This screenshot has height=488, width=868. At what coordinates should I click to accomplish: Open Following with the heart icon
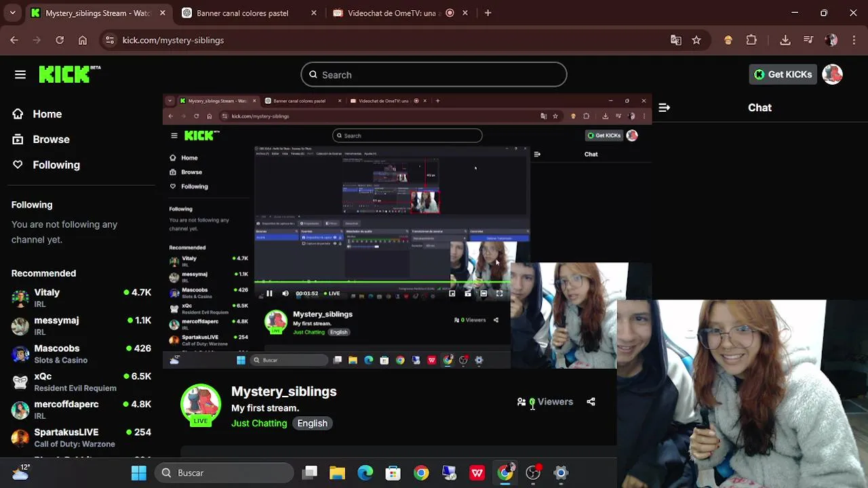46,165
